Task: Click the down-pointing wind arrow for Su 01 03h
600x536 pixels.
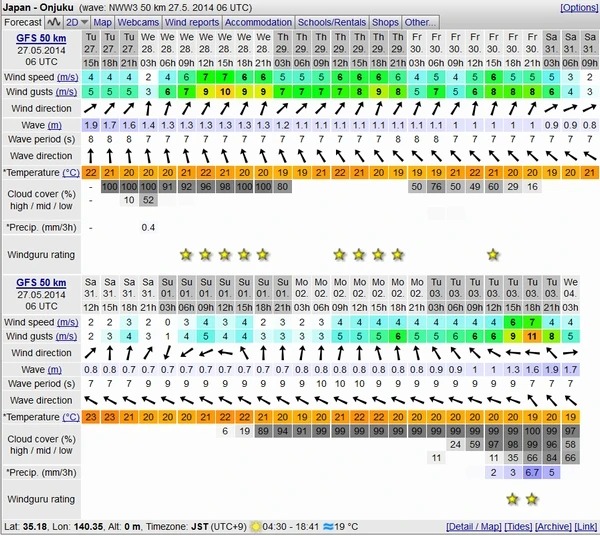Action: point(167,353)
